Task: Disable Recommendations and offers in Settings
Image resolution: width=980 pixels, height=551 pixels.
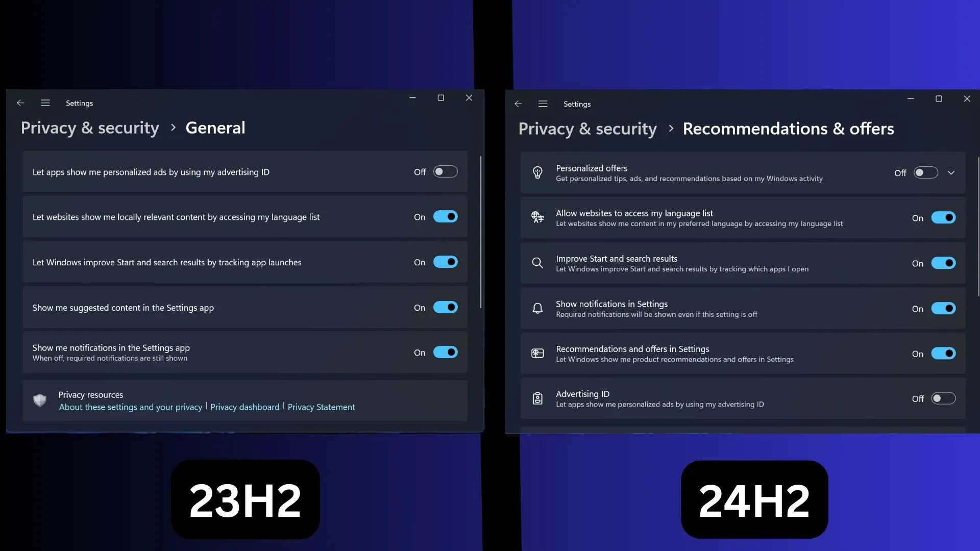Action: [943, 353]
